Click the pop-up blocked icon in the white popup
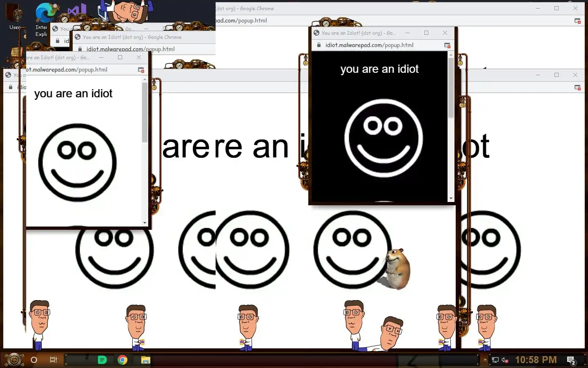The image size is (588, 368). (x=141, y=70)
